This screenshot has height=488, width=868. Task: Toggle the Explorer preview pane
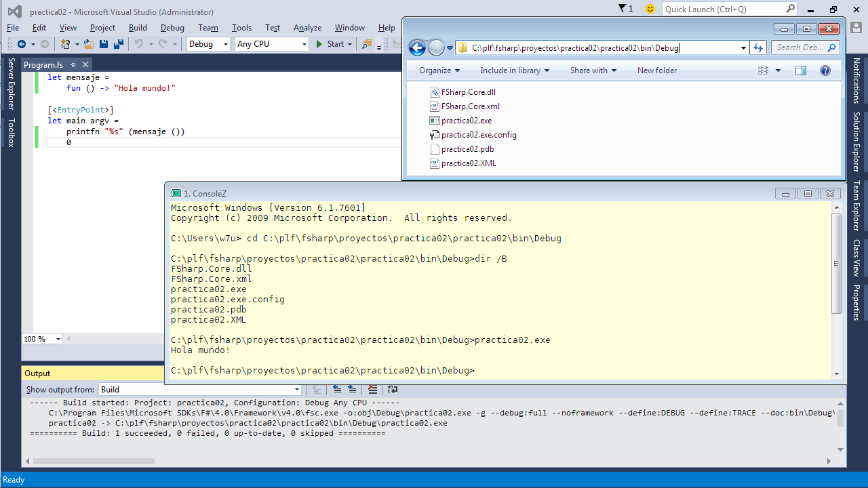point(801,70)
